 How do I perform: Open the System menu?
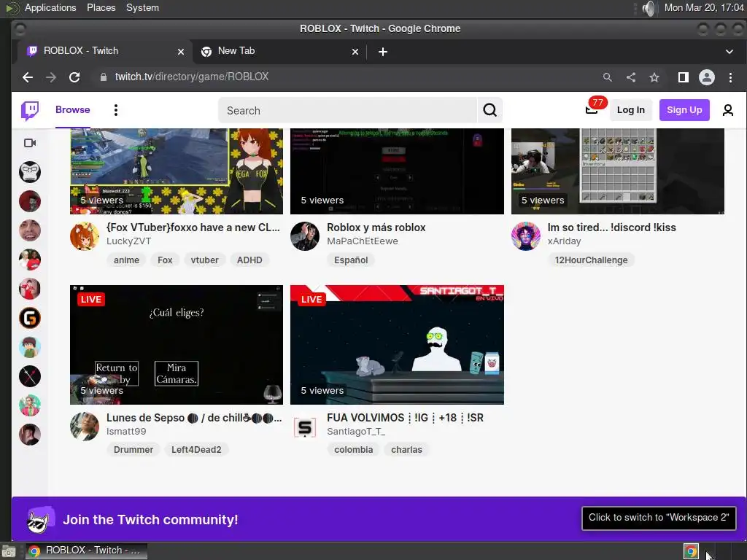pyautogui.click(x=142, y=7)
